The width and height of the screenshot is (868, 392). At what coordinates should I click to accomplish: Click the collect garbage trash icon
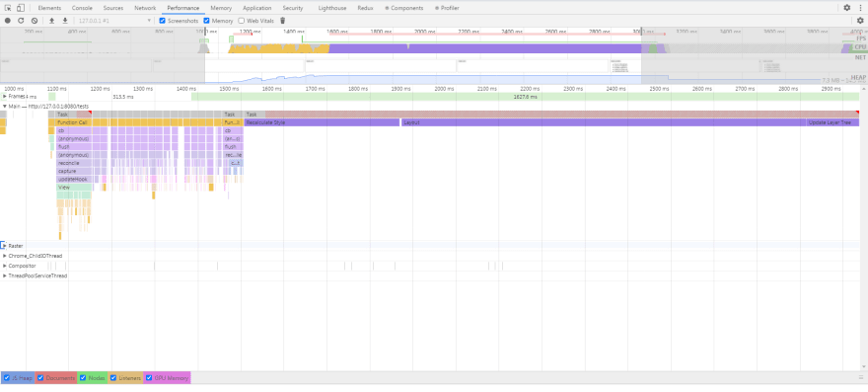point(283,21)
